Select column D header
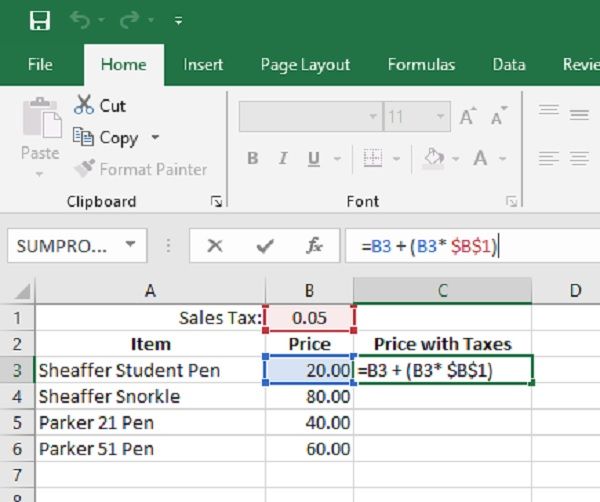Viewport: 600px width, 502px height. (x=576, y=291)
